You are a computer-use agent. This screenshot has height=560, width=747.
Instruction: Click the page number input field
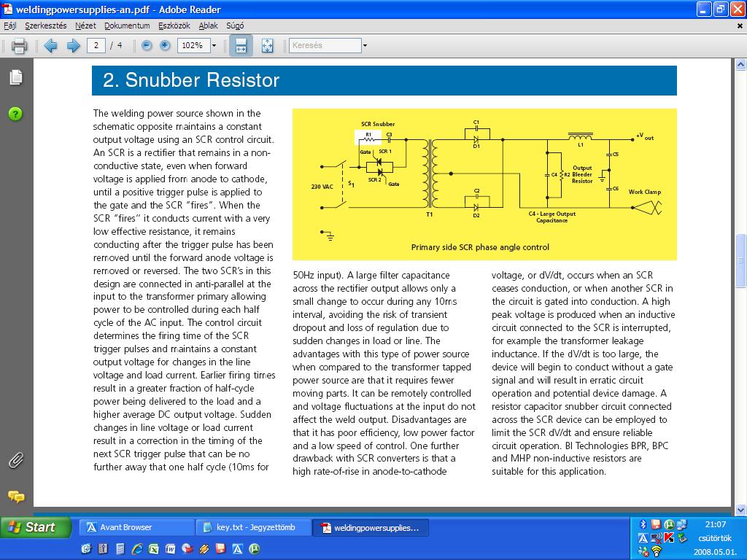(x=96, y=46)
